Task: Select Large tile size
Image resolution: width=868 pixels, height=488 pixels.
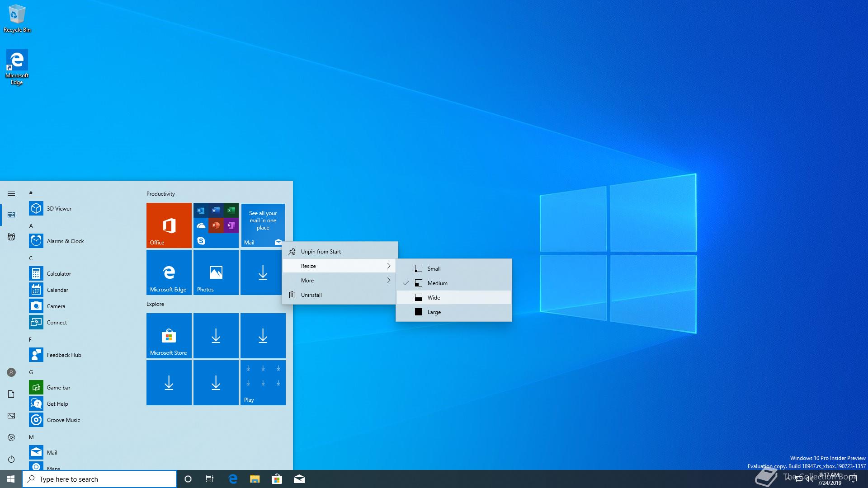Action: [x=454, y=312]
